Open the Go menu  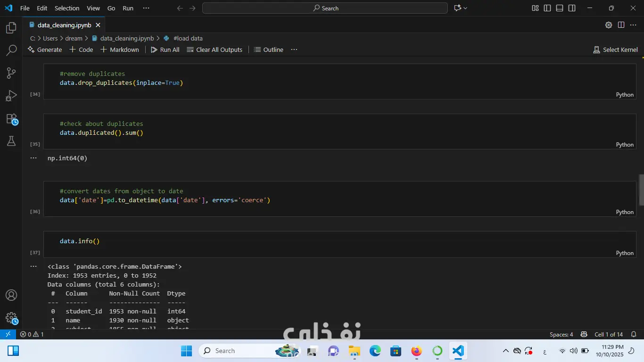111,8
